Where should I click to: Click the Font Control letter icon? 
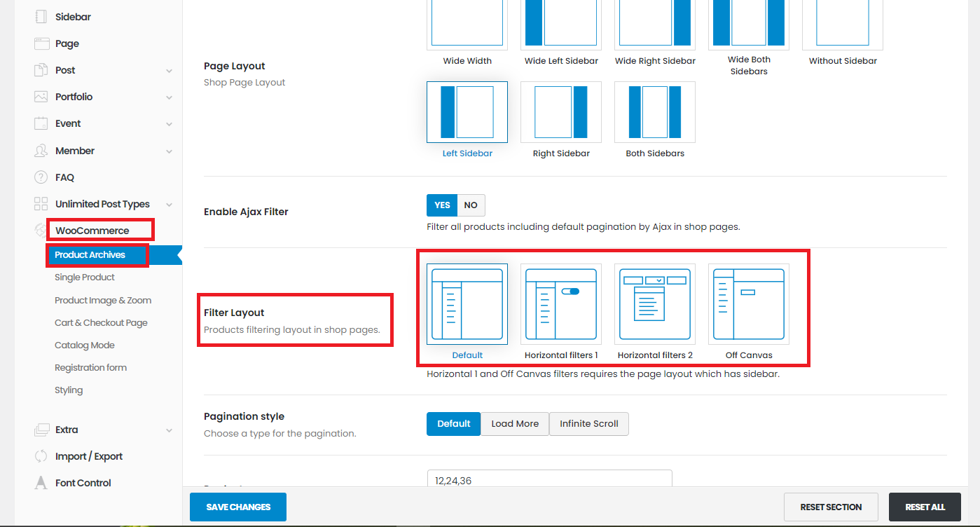point(41,483)
